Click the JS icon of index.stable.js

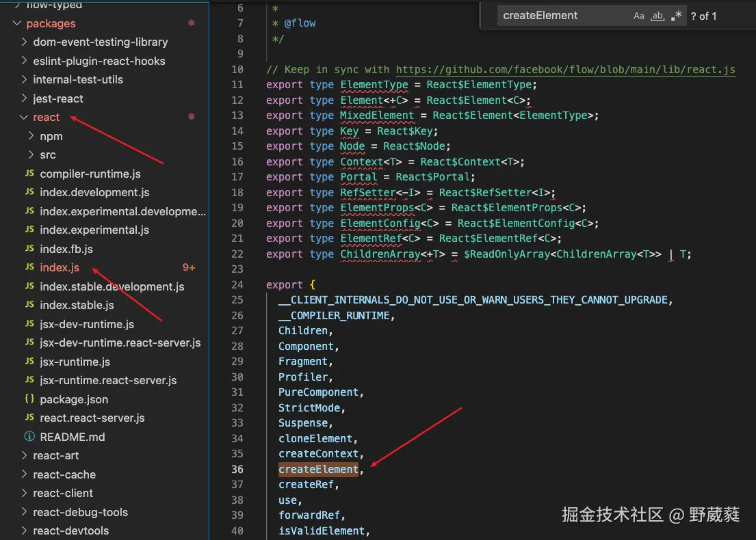[x=29, y=305]
